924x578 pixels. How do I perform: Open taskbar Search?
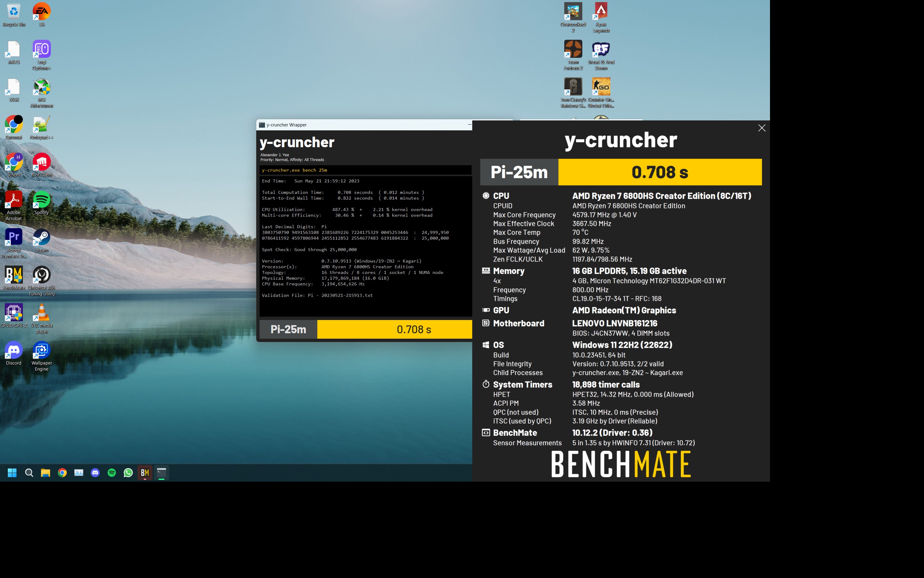point(29,473)
